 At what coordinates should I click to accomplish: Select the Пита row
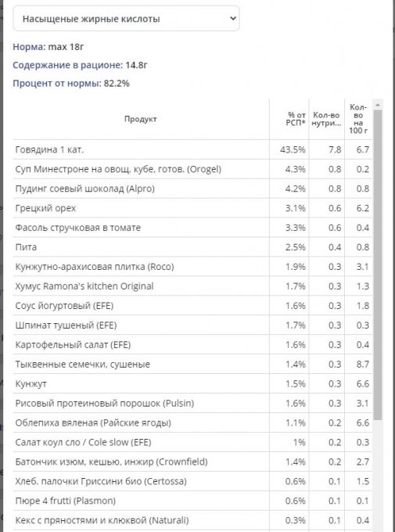coord(192,247)
